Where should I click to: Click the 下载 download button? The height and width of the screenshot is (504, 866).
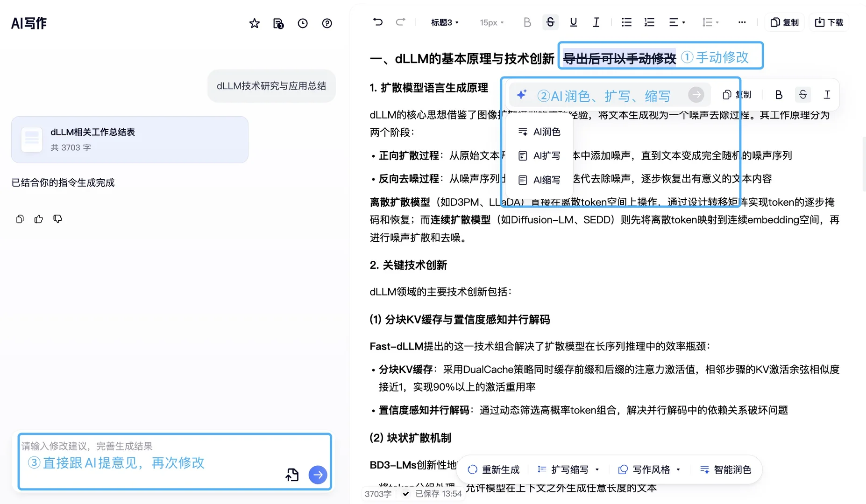829,22
